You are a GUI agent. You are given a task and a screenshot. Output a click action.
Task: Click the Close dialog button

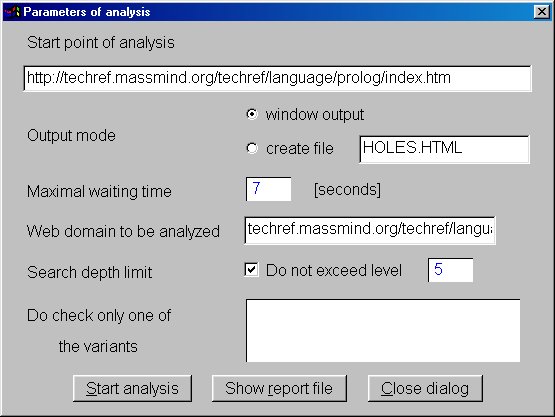[425, 388]
